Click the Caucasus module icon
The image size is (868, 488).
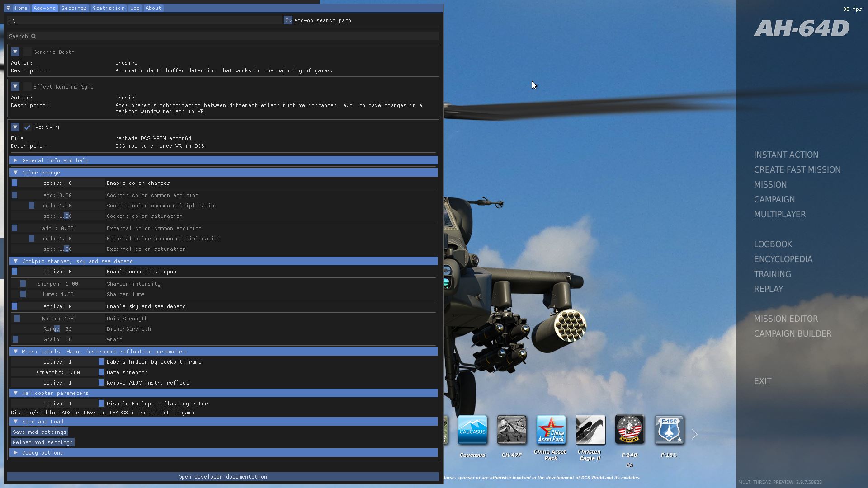click(x=472, y=430)
